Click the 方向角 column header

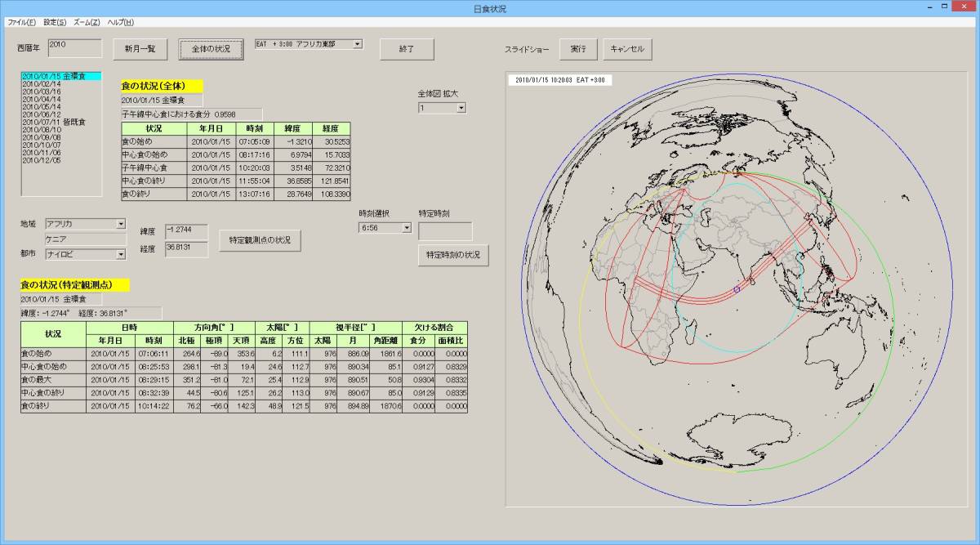[x=214, y=327]
